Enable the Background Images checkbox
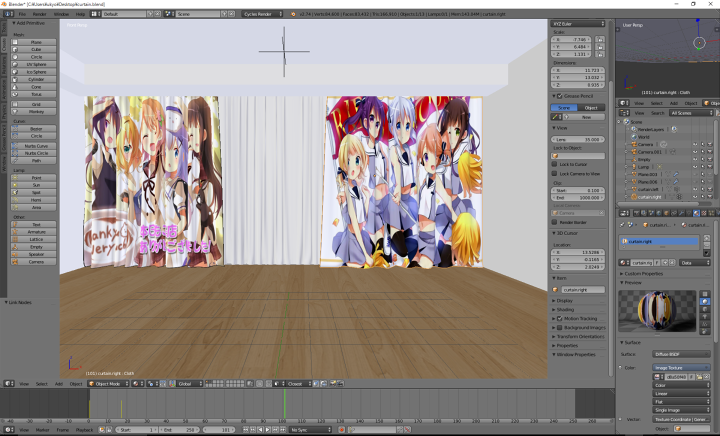Image resolution: width=720 pixels, height=436 pixels. point(560,328)
